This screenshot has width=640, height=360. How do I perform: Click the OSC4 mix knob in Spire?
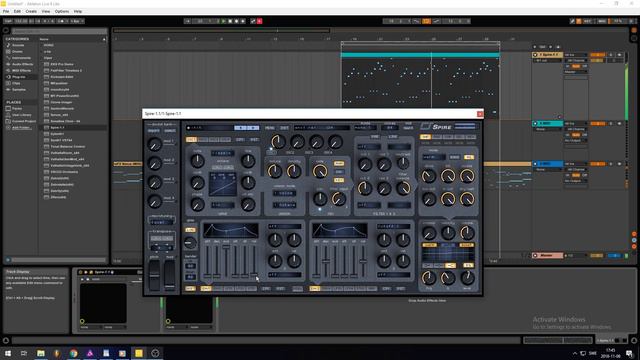click(336, 142)
